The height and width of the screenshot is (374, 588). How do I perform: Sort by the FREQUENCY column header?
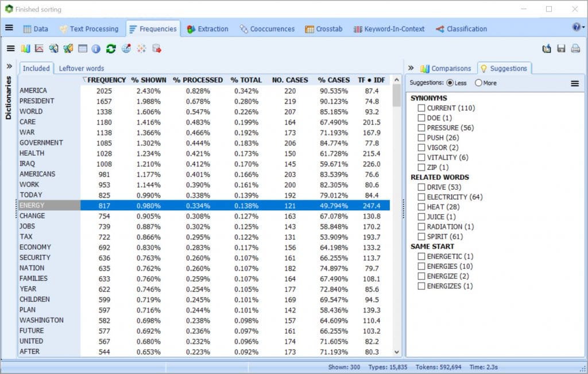tap(106, 80)
